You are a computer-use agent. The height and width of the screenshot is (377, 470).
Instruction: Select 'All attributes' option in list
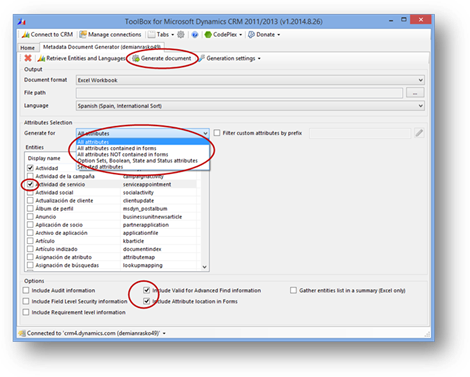coord(143,142)
